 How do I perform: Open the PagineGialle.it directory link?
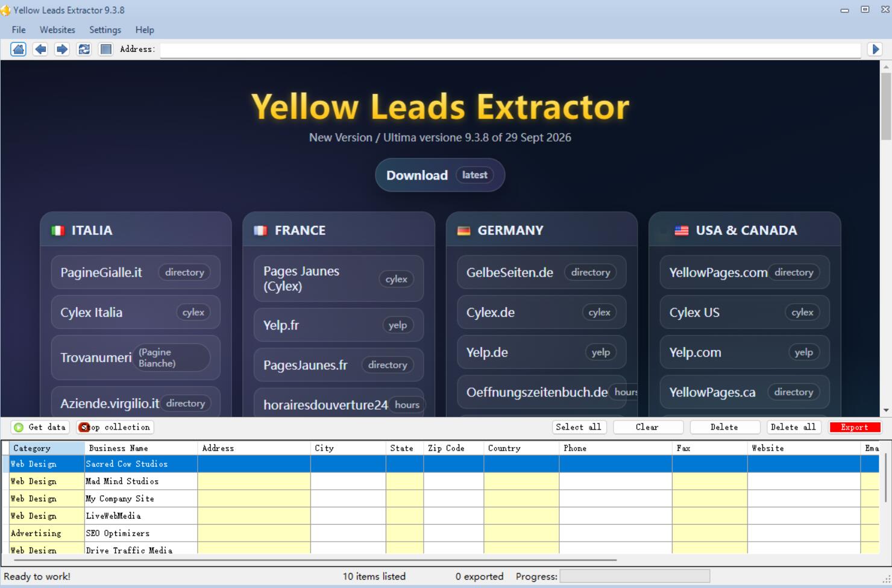(136, 272)
